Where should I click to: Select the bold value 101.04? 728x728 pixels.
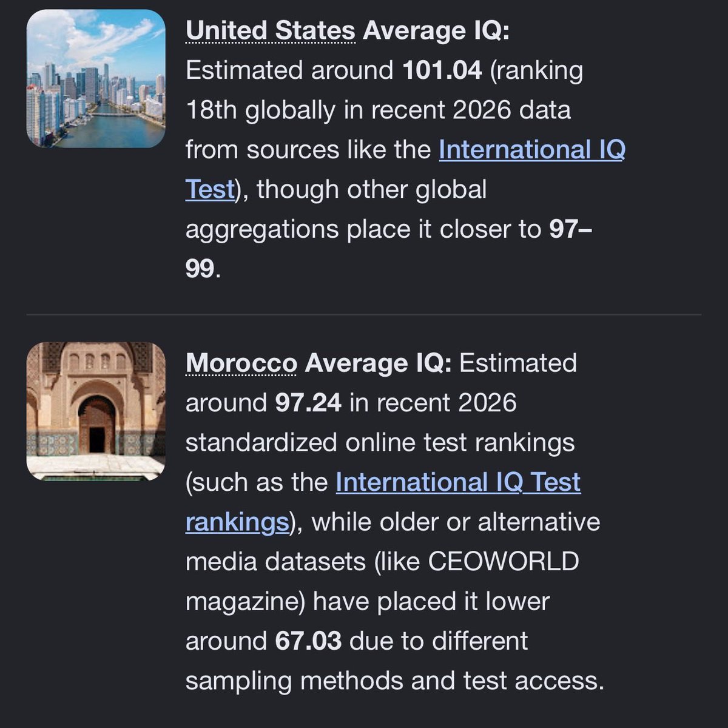[442, 70]
